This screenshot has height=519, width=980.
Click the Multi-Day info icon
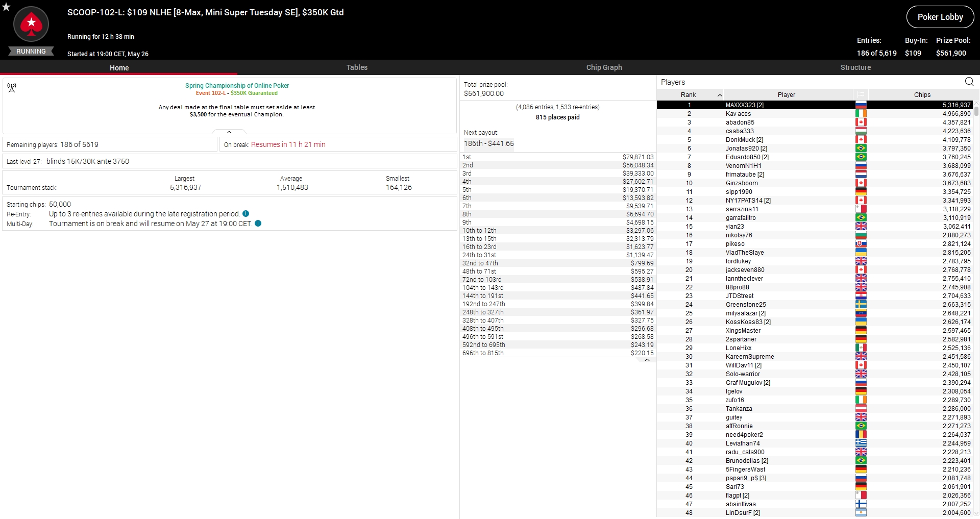(x=258, y=224)
